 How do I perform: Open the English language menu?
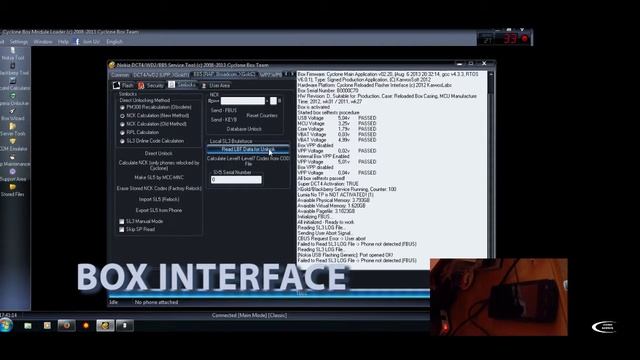pyautogui.click(x=115, y=42)
